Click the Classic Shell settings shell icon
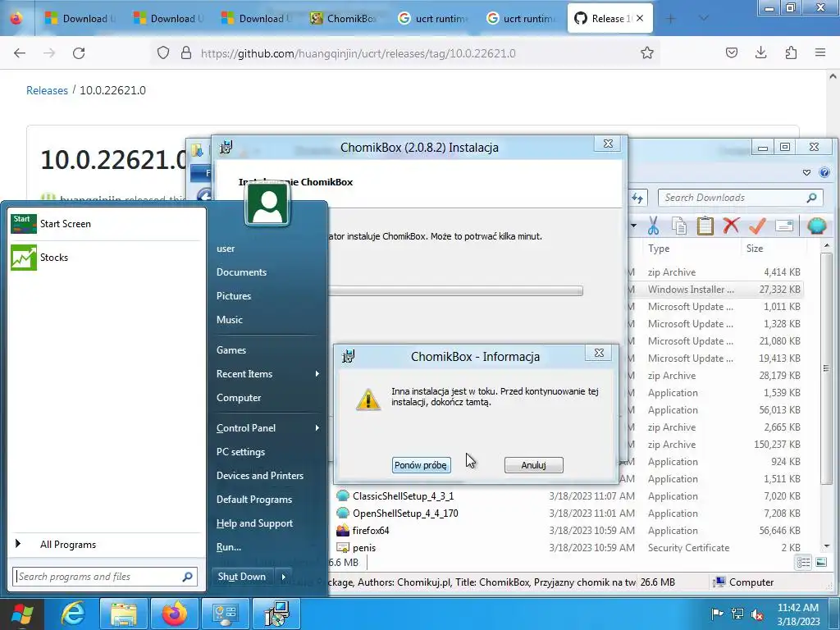The width and height of the screenshot is (840, 630). (x=817, y=226)
